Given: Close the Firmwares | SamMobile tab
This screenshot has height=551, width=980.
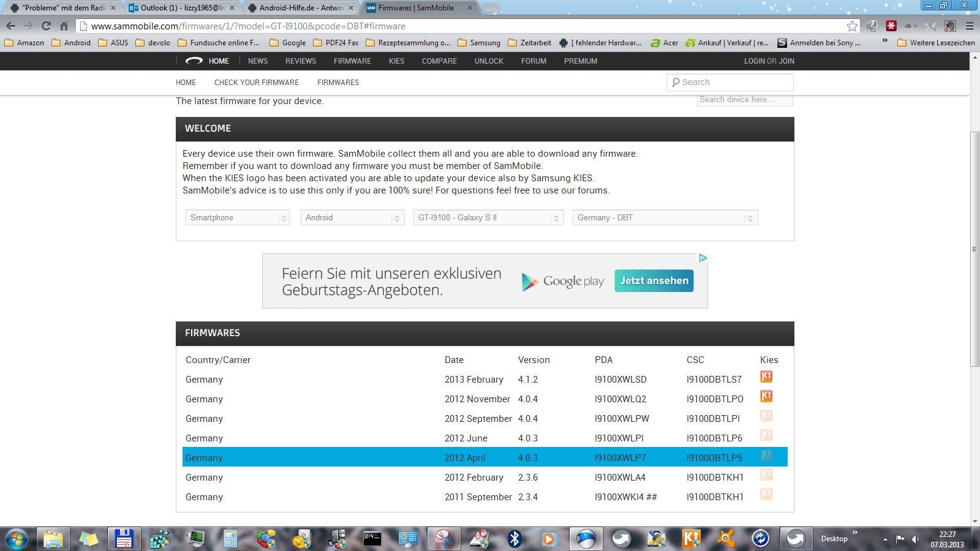Looking at the screenshot, I should click(470, 8).
